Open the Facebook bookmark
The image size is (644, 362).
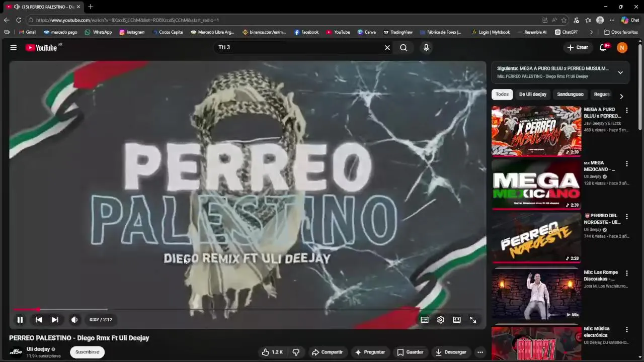point(306,32)
